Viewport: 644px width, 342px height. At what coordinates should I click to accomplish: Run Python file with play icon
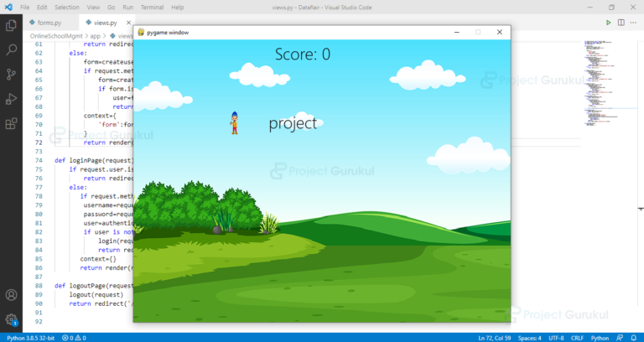tap(608, 23)
